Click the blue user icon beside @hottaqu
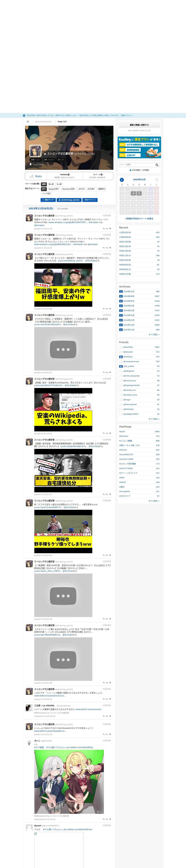 [x=121, y=357]
